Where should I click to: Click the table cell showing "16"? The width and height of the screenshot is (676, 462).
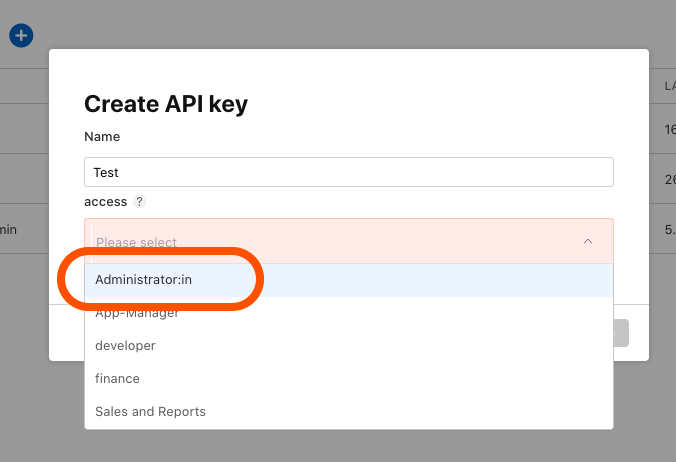coord(668,129)
